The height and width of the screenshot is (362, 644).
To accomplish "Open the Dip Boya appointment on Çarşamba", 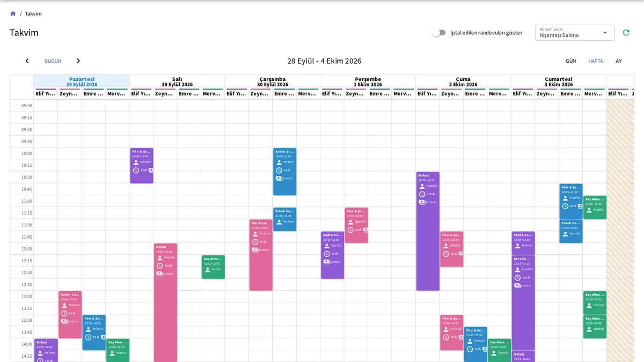I will [261, 255].
